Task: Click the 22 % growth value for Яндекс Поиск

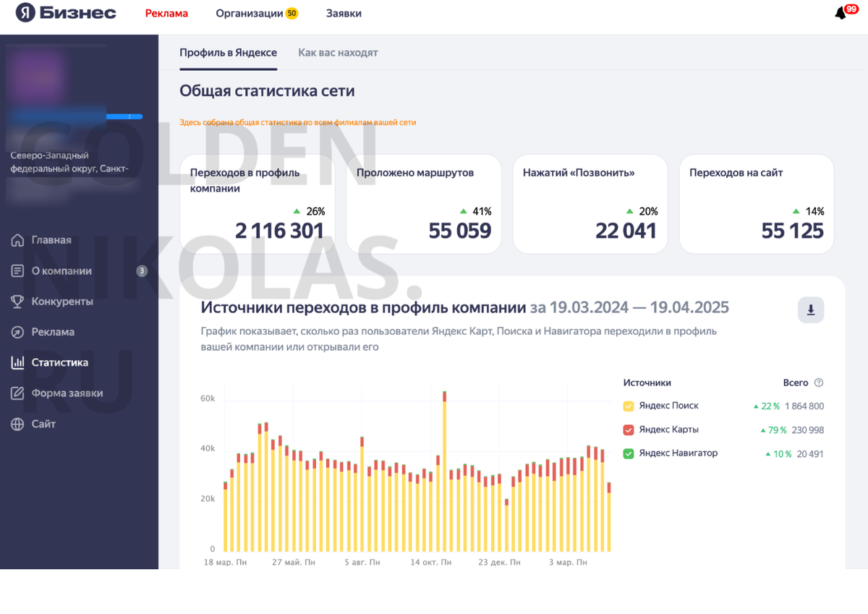Action: pos(770,406)
